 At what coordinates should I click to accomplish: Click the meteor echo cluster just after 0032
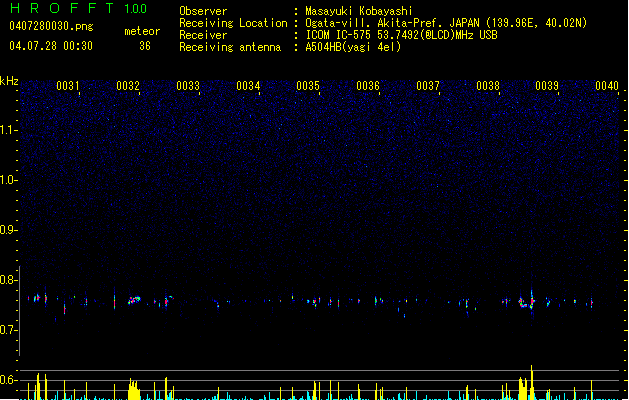pos(134,300)
